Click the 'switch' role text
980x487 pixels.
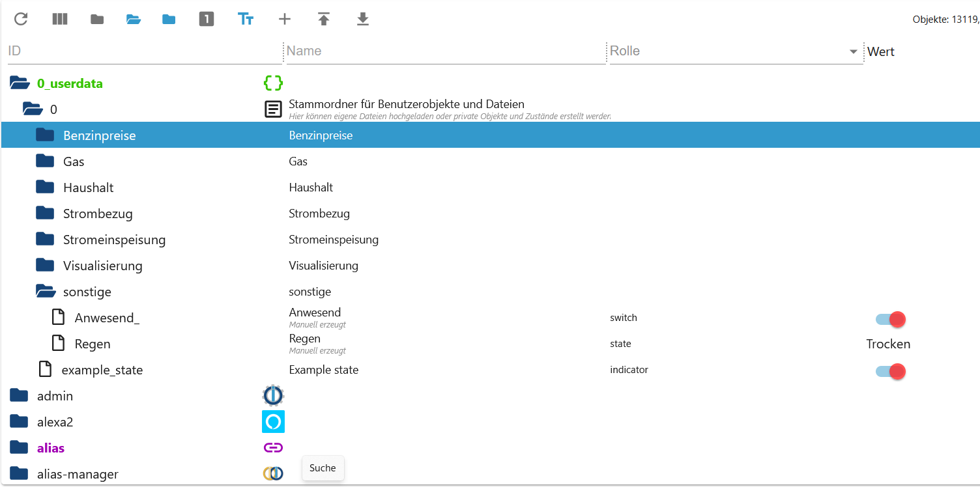pyautogui.click(x=624, y=318)
